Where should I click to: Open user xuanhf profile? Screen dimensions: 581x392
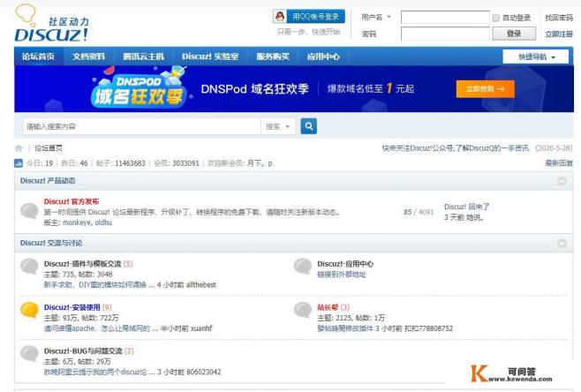point(201,328)
